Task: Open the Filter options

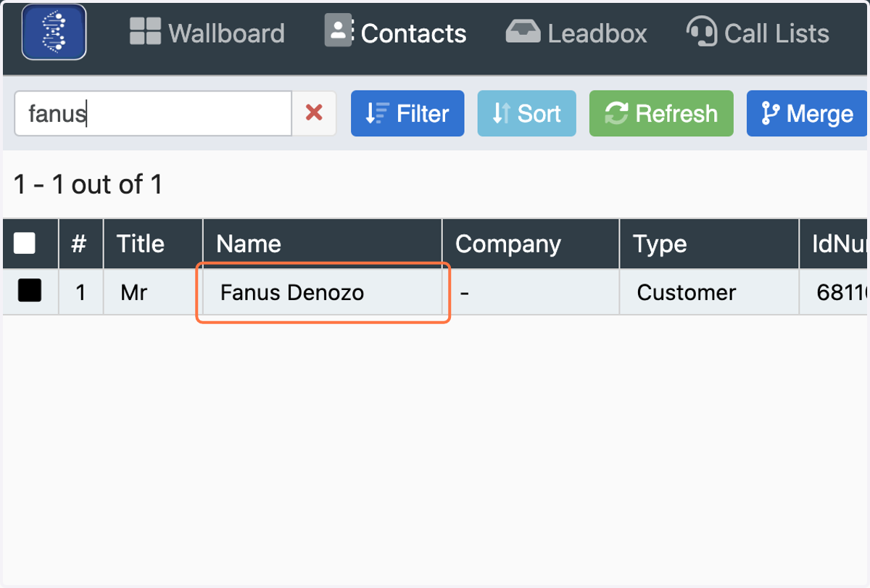Action: 407,113
